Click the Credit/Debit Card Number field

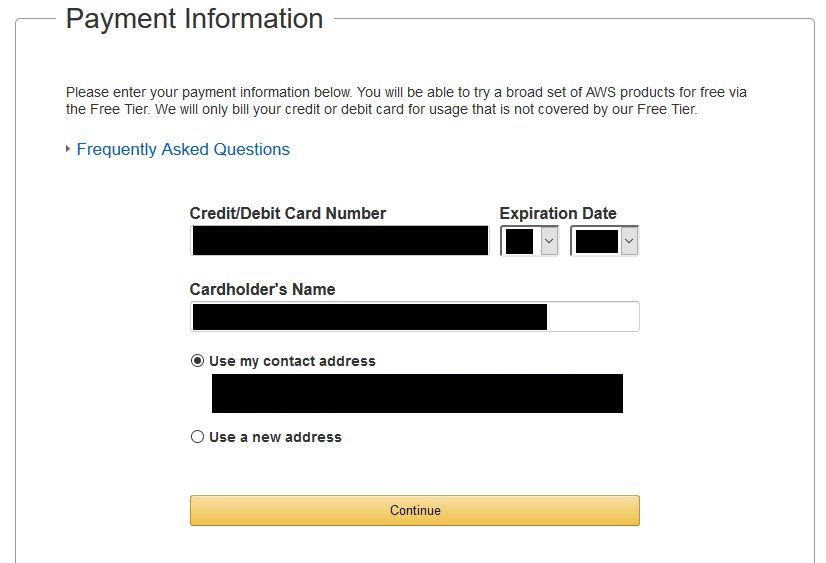(x=339, y=241)
